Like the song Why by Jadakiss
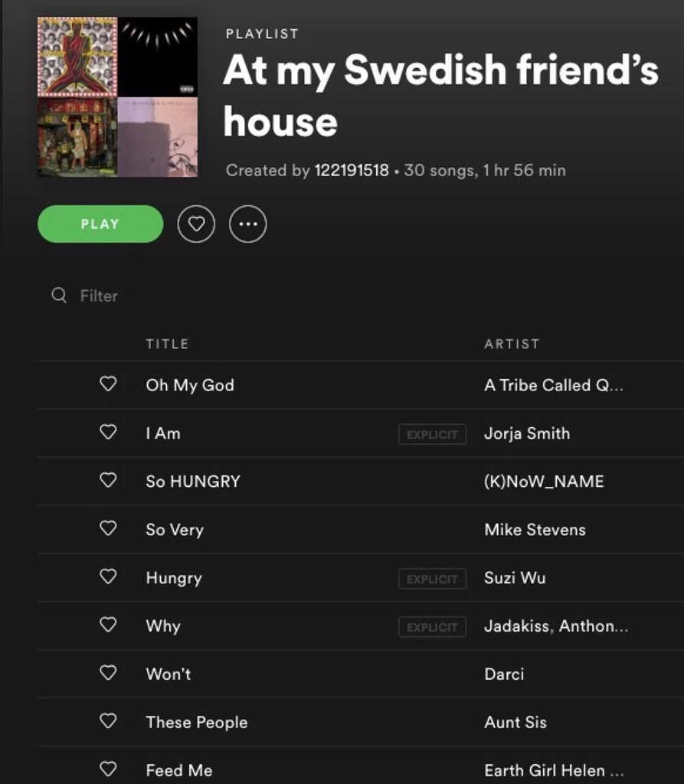 click(108, 625)
